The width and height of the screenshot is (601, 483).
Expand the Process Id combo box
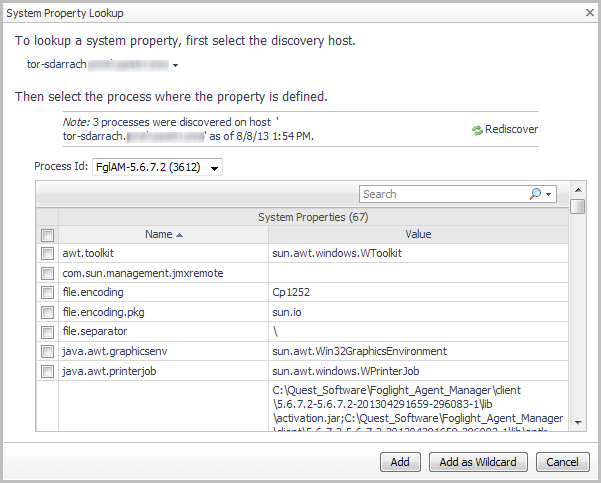[214, 167]
